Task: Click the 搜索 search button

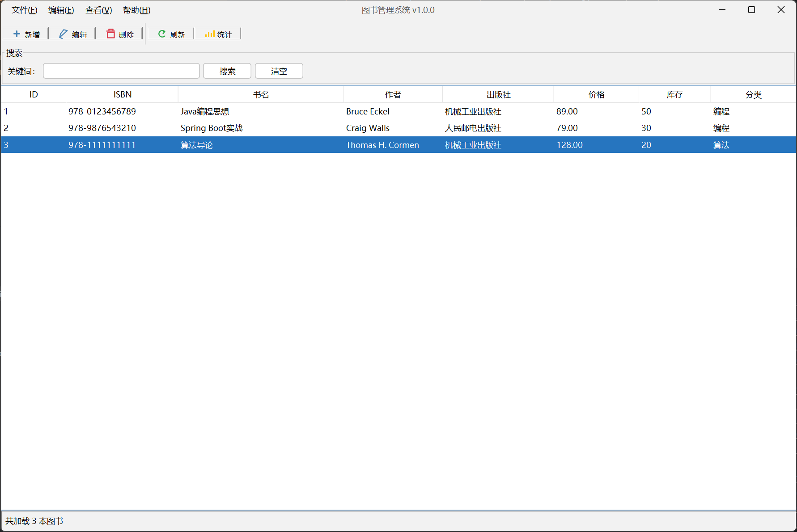Action: 227,71
